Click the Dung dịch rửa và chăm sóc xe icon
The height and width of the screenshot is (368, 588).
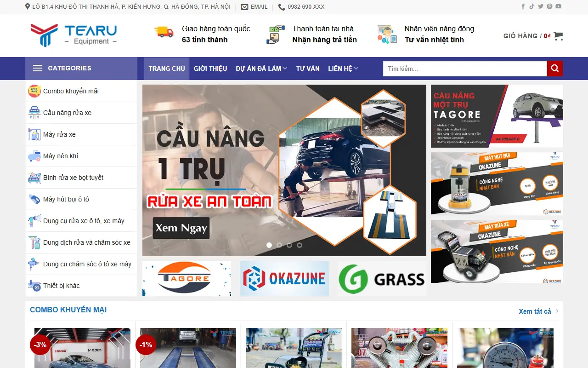coord(34,242)
